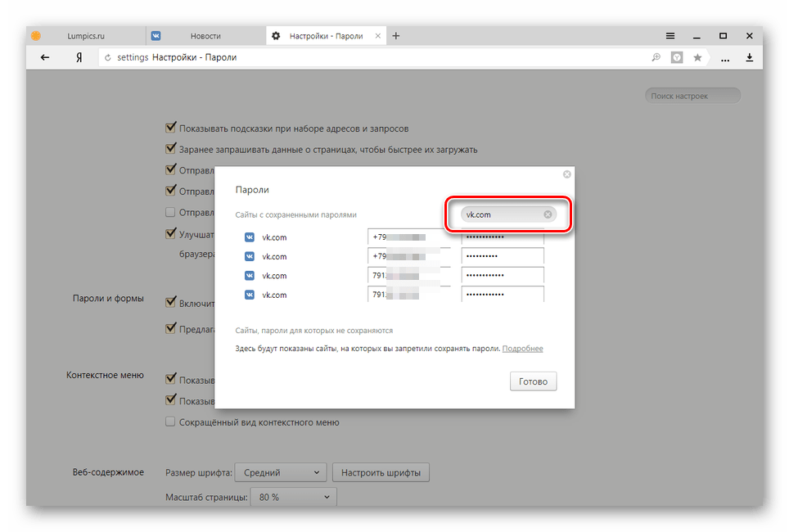
Task: Click the protect shield icon in address bar
Action: pyautogui.click(x=677, y=57)
